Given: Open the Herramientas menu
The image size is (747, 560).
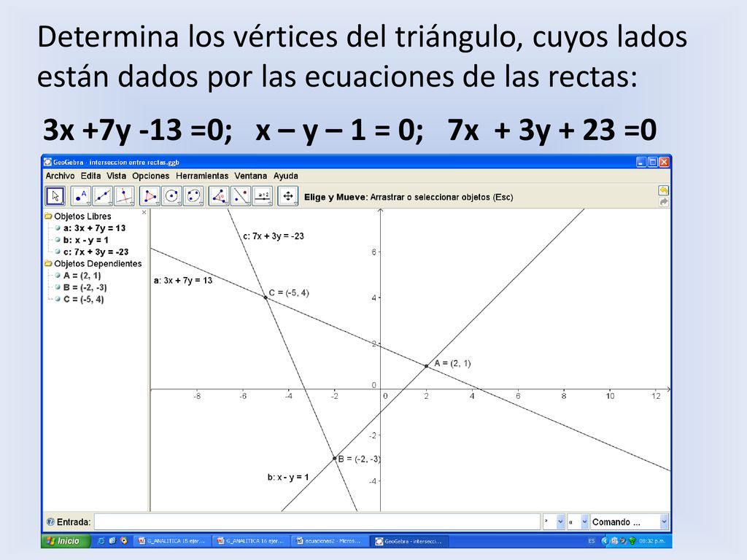Looking at the screenshot, I should pyautogui.click(x=202, y=176).
